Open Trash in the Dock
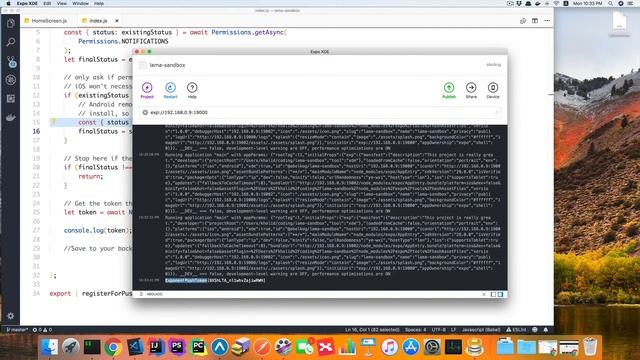Viewport: 640px width, 360px height. click(x=590, y=347)
